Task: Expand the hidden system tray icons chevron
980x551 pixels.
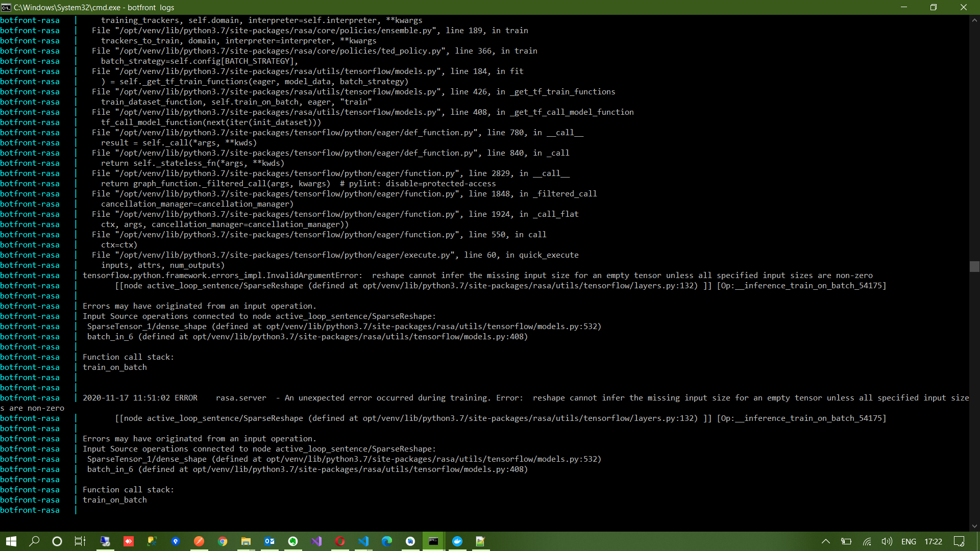Action: coord(825,541)
